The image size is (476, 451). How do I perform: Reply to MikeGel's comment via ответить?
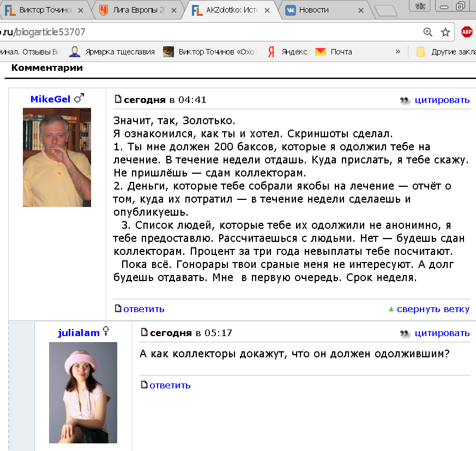pos(143,309)
